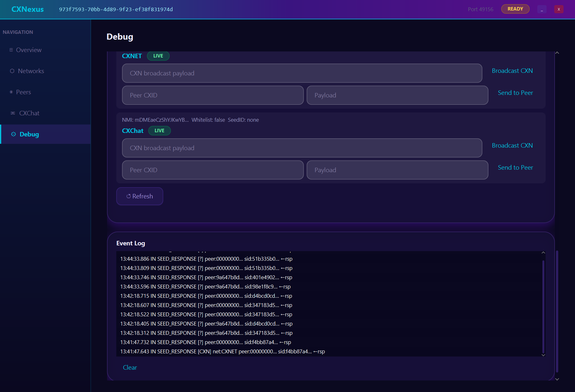
Task: Click the Whitelist: false text
Action: pos(208,120)
